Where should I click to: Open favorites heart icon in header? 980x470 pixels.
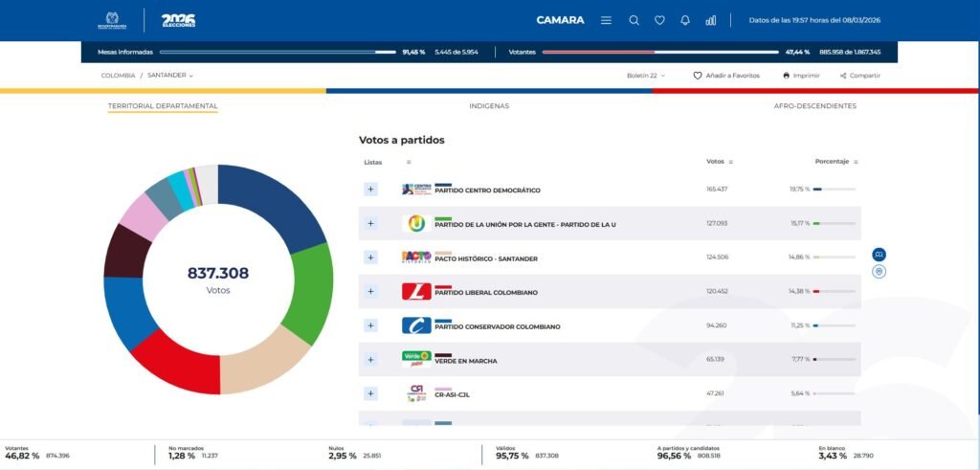(659, 20)
